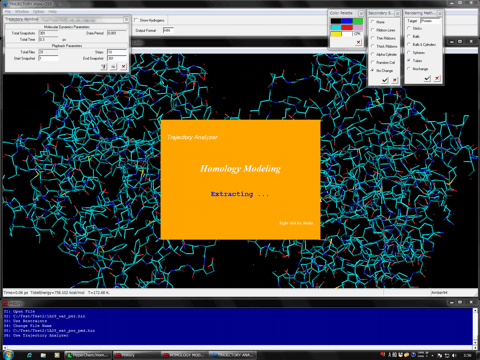This screenshot has width=480, height=360.
Task: Click the Total Files field
Action: 48,52
